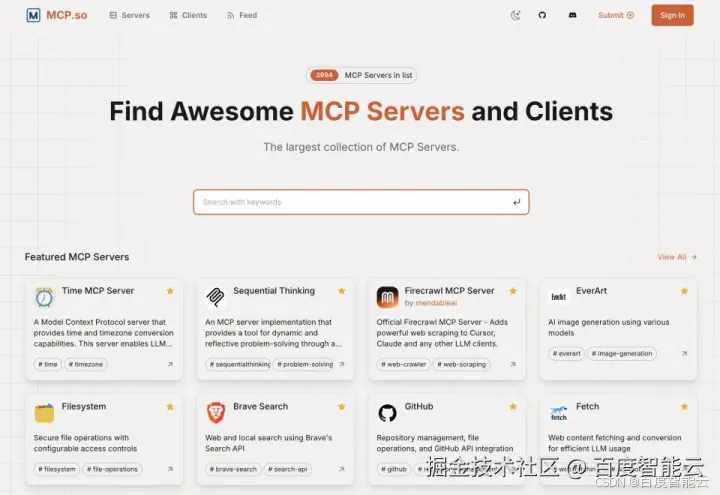Click star on GitHub card
The height and width of the screenshot is (495, 720).
click(x=513, y=406)
